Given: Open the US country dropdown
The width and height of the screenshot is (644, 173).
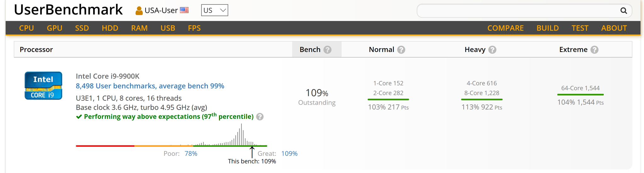Looking at the screenshot, I should [x=214, y=10].
